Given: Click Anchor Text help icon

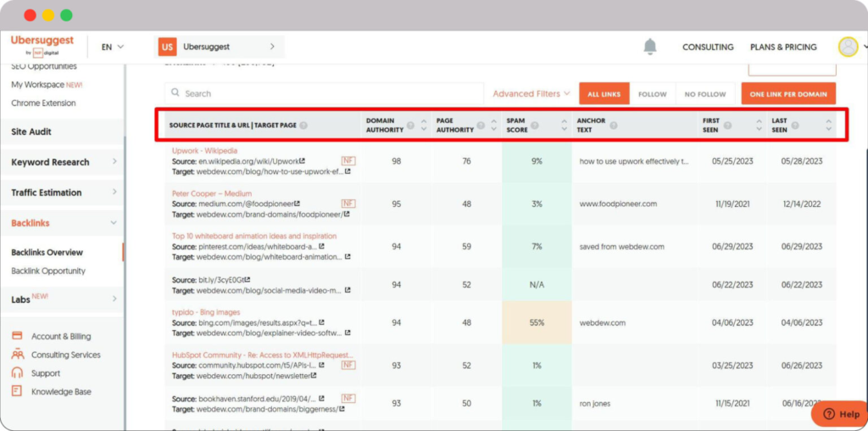Looking at the screenshot, I should tap(614, 126).
